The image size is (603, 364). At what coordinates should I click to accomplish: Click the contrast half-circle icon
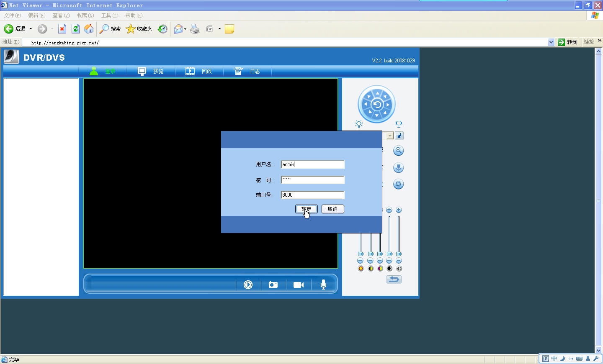(371, 269)
